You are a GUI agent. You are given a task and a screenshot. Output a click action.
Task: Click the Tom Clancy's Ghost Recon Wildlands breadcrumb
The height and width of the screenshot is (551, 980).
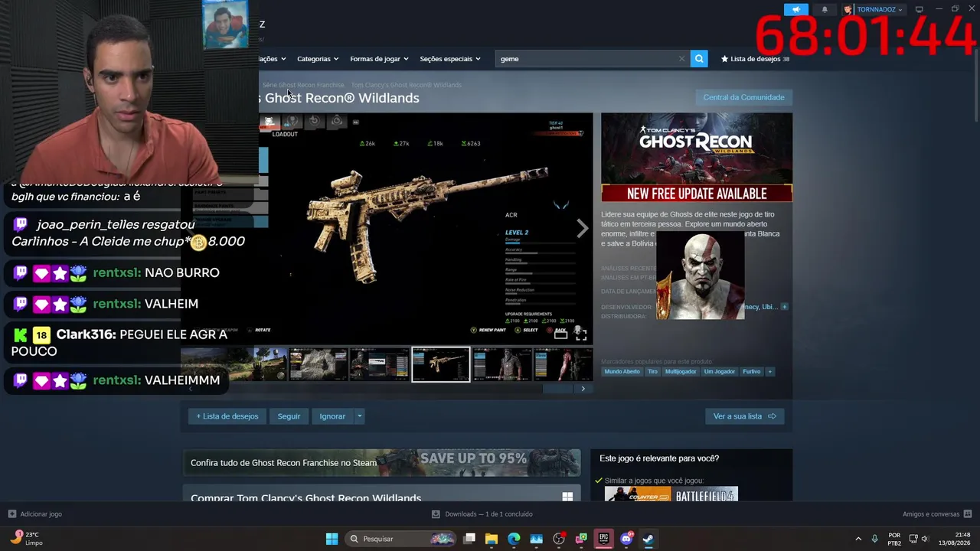[406, 85]
